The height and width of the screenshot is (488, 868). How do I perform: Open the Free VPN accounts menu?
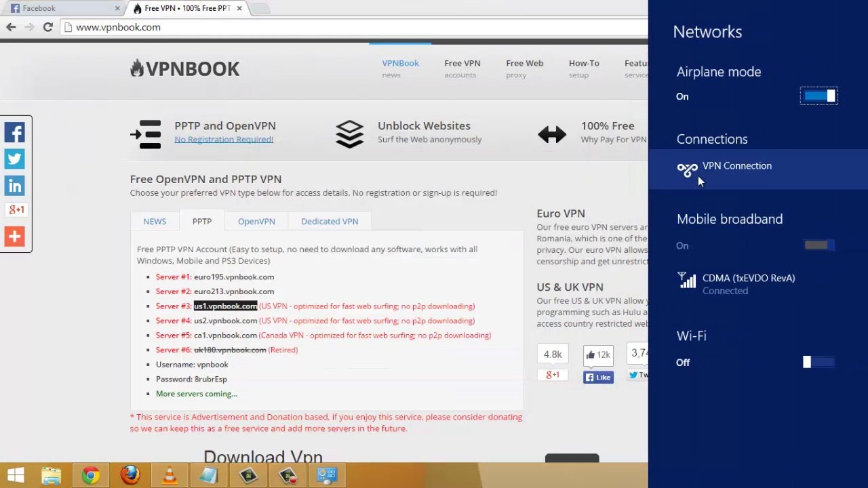click(462, 68)
